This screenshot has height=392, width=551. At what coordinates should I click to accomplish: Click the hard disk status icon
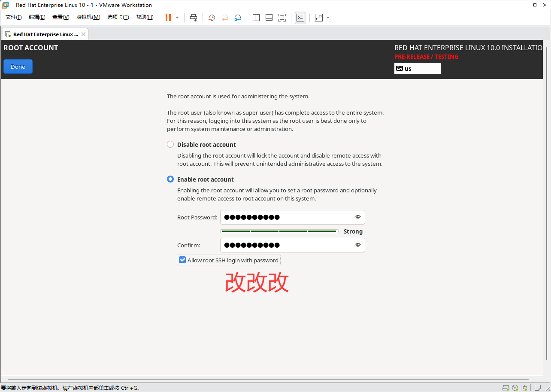click(x=506, y=388)
